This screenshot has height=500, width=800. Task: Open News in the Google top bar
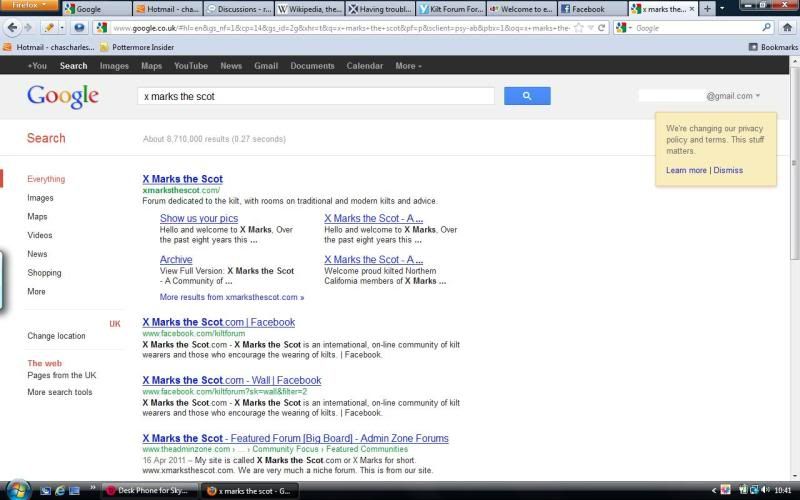[231, 66]
